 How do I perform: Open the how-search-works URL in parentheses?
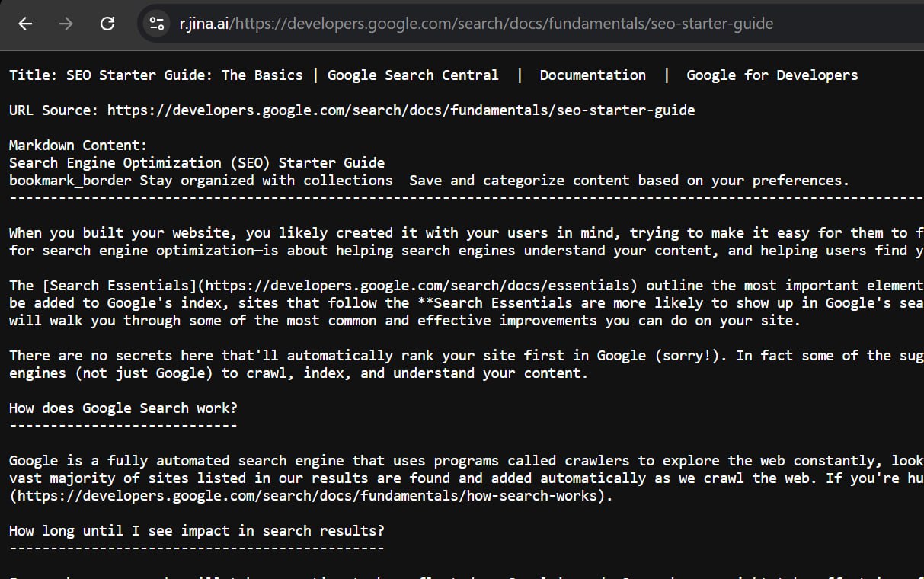[311, 496]
